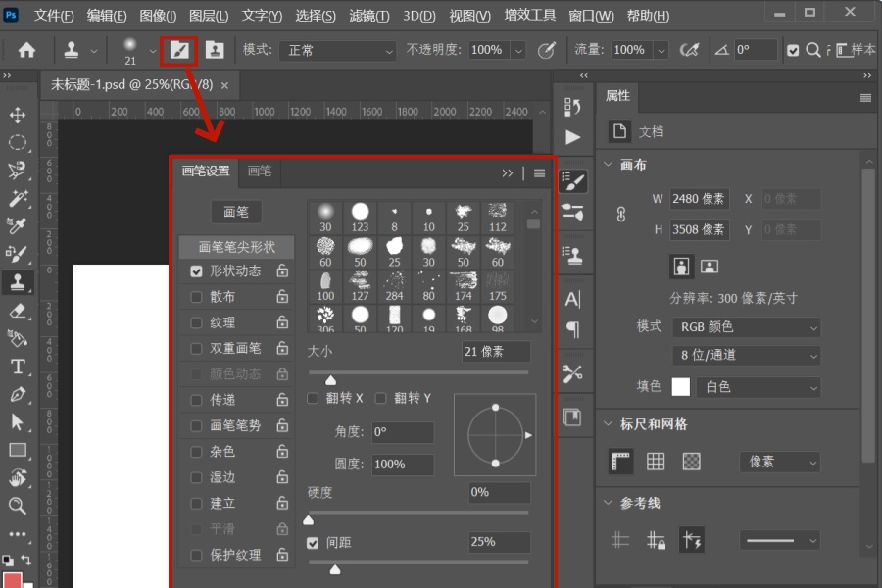882x588 pixels.
Task: Select the Eraser tool
Action: click(x=17, y=311)
